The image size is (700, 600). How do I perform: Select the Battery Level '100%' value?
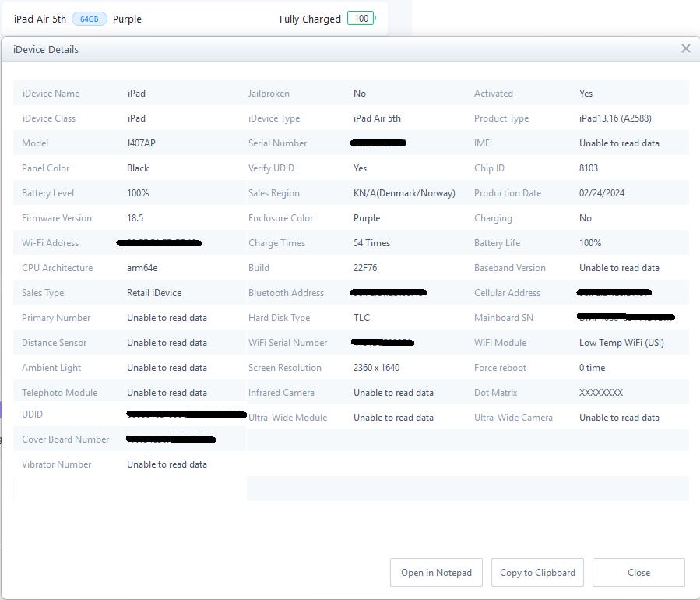[x=138, y=193]
